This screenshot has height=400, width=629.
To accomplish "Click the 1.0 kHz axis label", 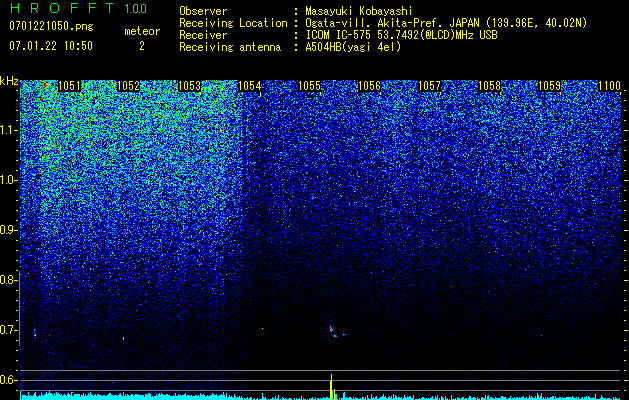I will click(x=7, y=180).
